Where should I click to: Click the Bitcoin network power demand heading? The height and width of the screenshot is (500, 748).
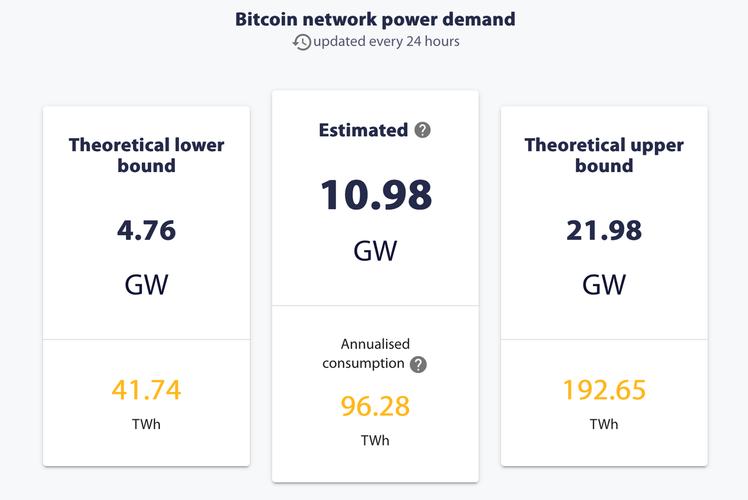tap(375, 19)
